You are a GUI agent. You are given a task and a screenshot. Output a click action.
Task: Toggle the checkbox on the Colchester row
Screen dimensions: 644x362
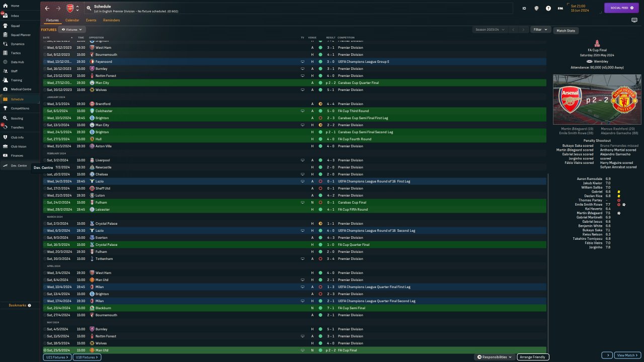coord(45,111)
